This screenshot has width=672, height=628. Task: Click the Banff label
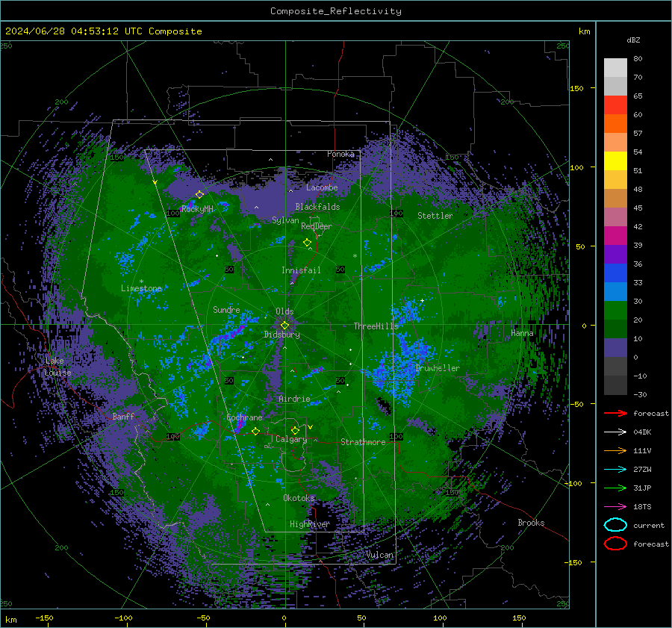coord(123,416)
